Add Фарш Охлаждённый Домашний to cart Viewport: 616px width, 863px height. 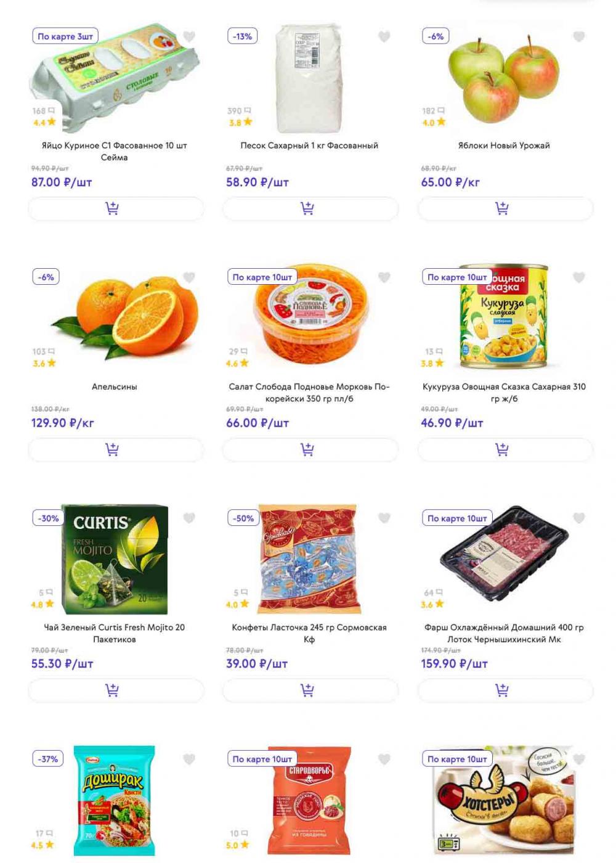(505, 690)
